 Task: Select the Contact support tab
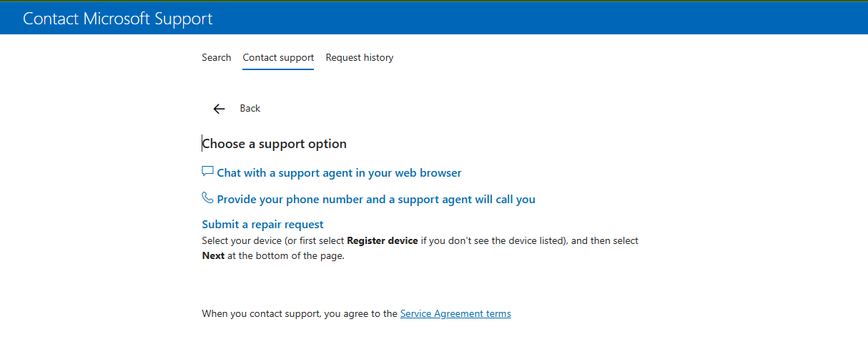278,57
